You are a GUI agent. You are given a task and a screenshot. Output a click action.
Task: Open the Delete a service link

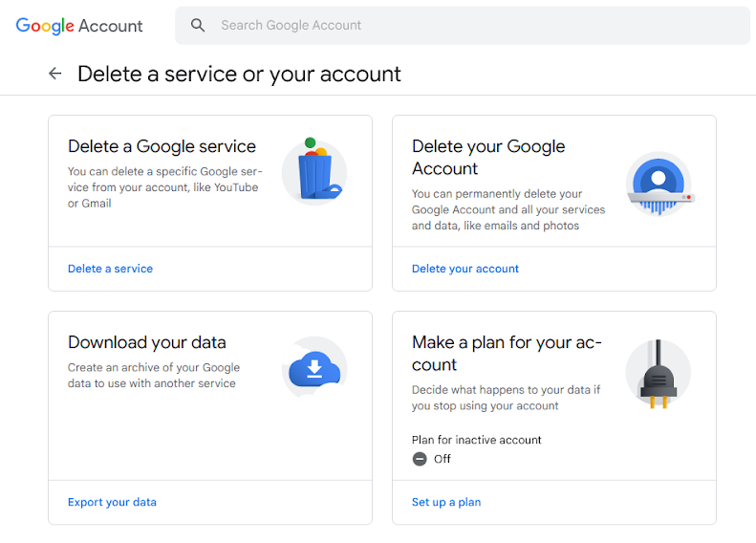tap(110, 269)
